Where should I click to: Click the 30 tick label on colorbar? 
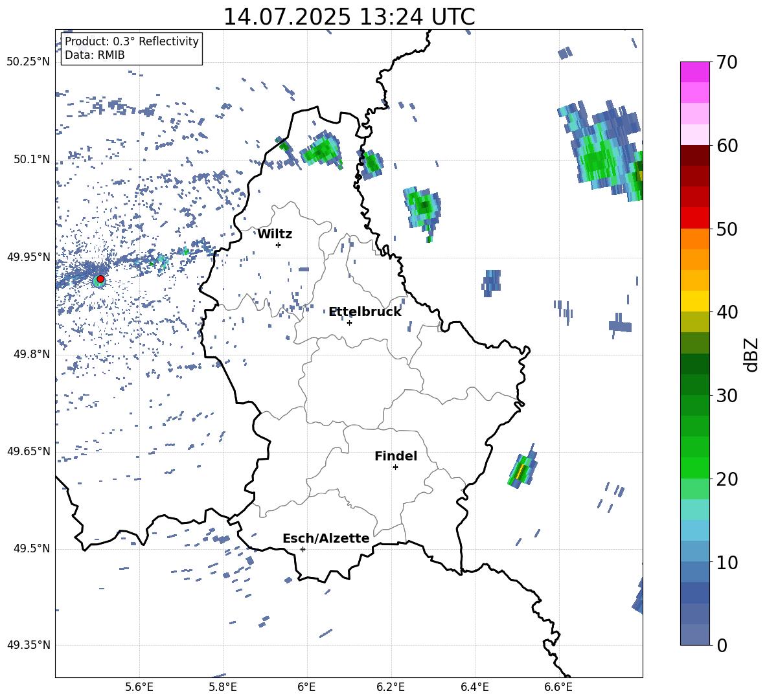[727, 396]
